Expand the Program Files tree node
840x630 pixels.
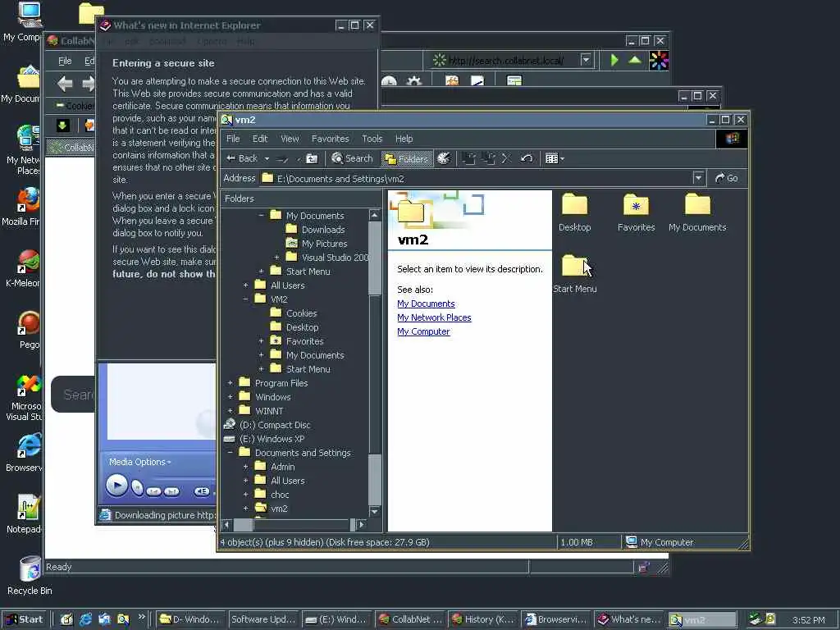click(x=230, y=383)
